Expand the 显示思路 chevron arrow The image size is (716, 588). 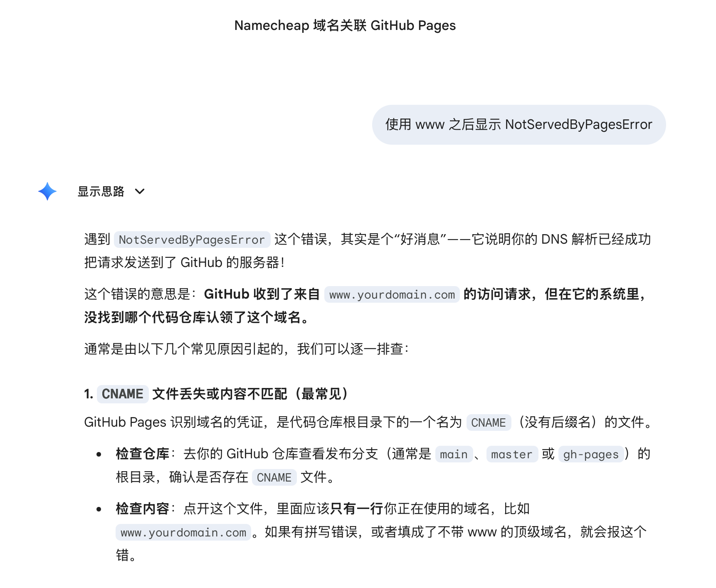[140, 191]
